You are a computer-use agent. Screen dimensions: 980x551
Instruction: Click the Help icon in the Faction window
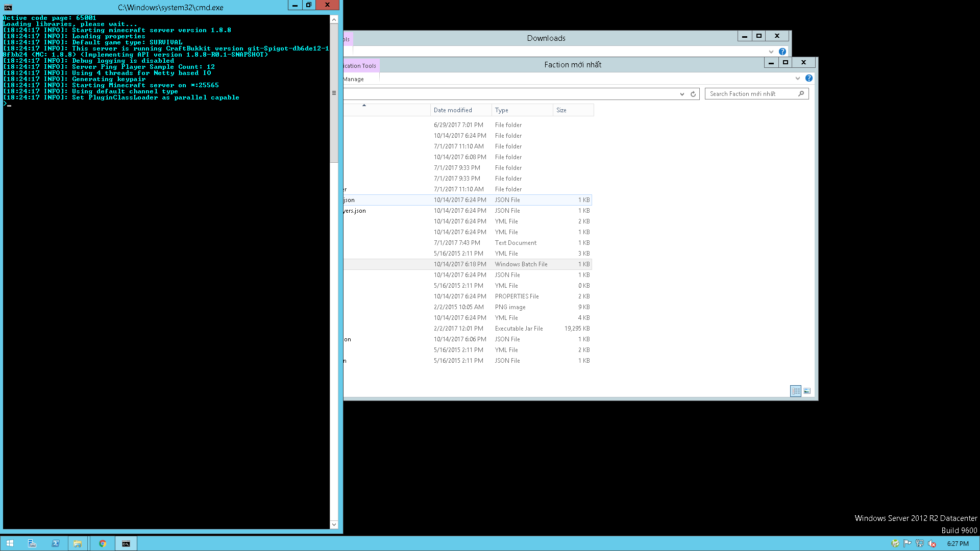(809, 78)
